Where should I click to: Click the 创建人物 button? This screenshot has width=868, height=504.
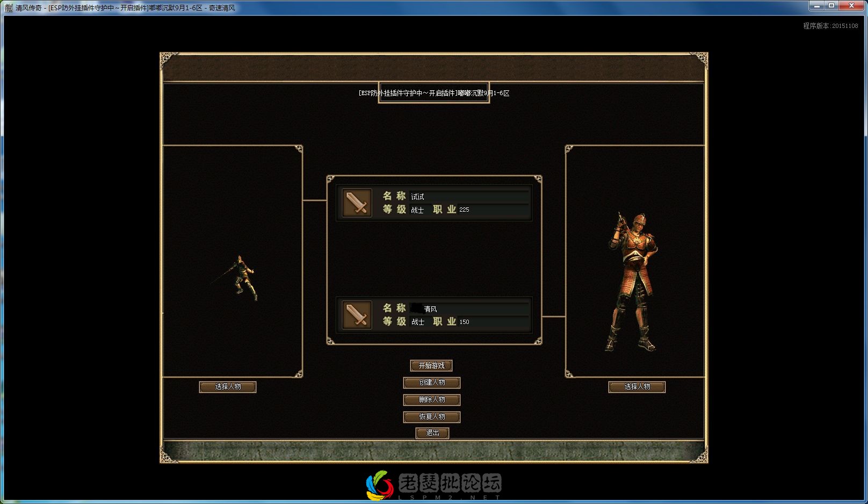pos(432,383)
